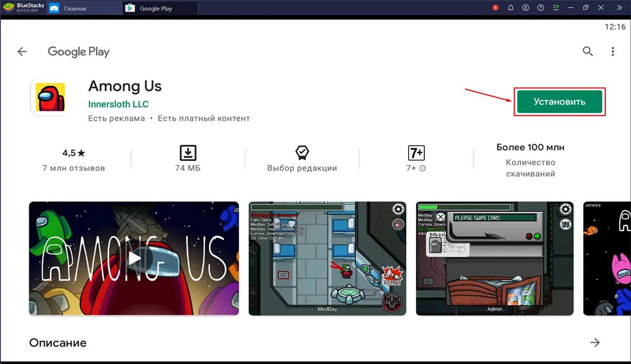Click the 7+ age rating icon
This screenshot has width=631, height=364.
(x=416, y=153)
